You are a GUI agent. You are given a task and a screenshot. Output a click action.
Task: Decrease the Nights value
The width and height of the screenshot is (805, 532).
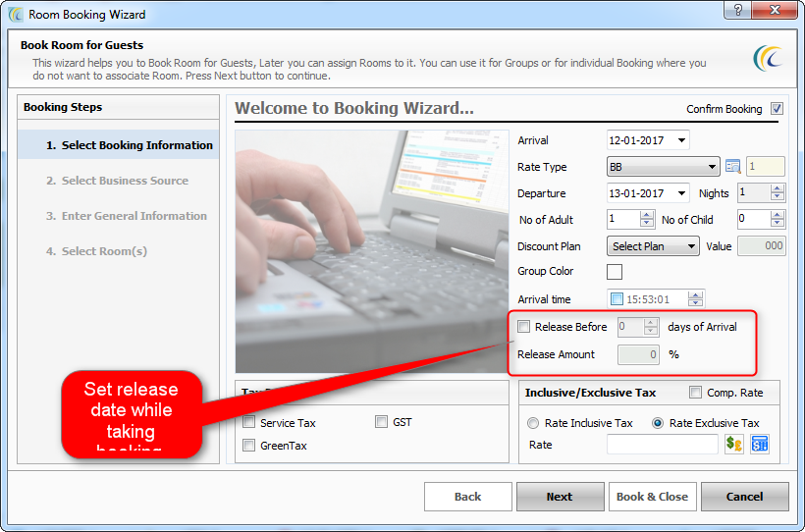click(x=778, y=197)
